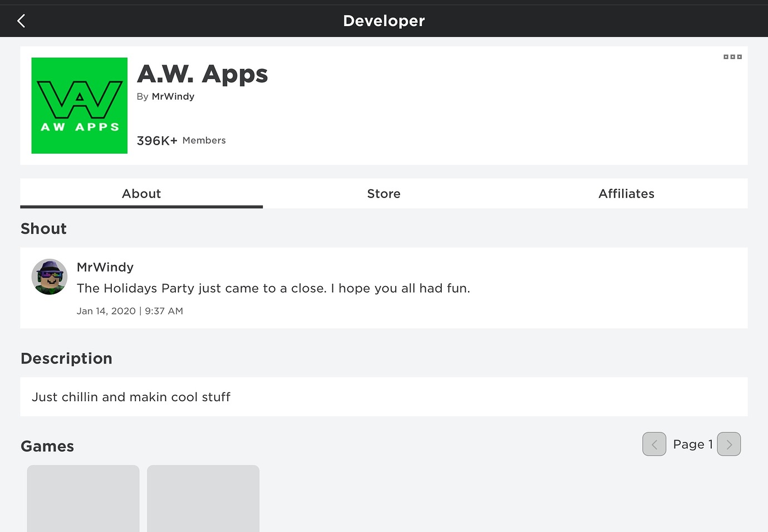Viewport: 768px width, 532px height.
Task: Open the A.W. Apps group logo
Action: pos(79,105)
